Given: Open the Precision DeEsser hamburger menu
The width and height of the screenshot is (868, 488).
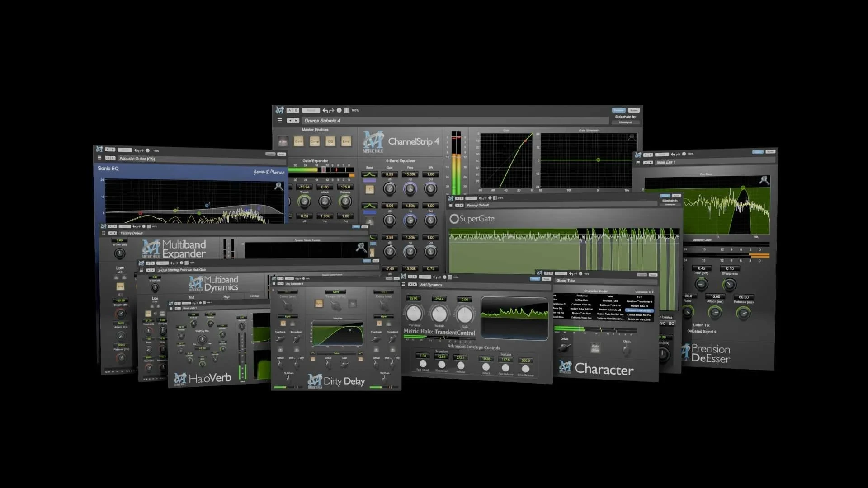Looking at the screenshot, I should tap(638, 163).
